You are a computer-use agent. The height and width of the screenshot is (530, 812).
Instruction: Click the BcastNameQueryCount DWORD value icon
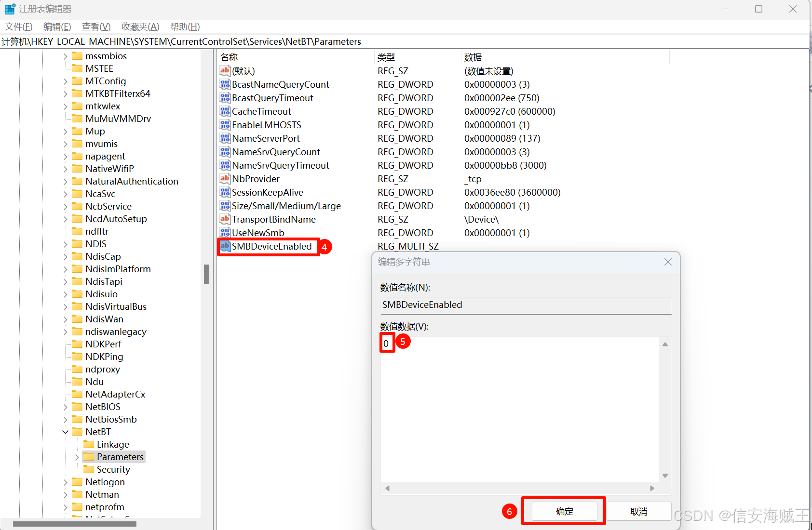click(x=225, y=84)
